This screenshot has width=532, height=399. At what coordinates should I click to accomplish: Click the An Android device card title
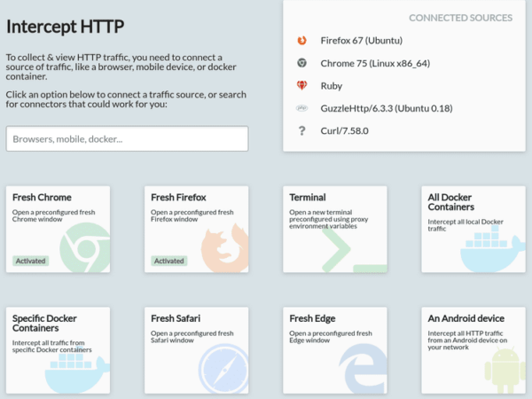[465, 318]
